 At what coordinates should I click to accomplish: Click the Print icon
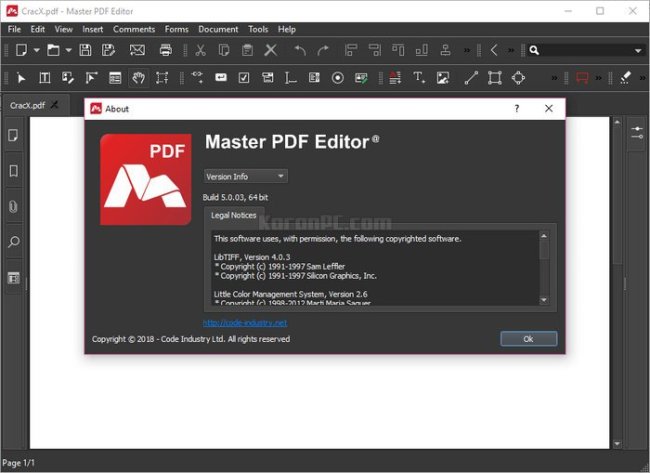166,50
